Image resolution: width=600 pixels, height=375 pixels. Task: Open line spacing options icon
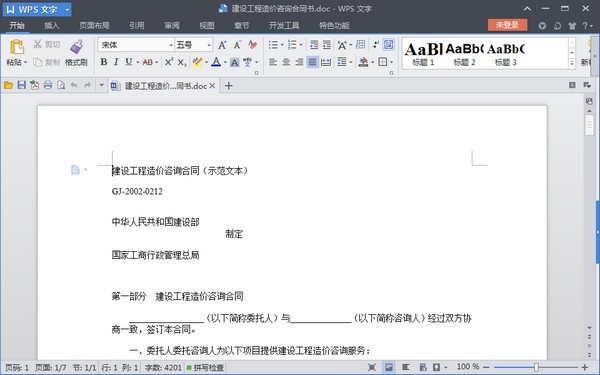[x=342, y=62]
